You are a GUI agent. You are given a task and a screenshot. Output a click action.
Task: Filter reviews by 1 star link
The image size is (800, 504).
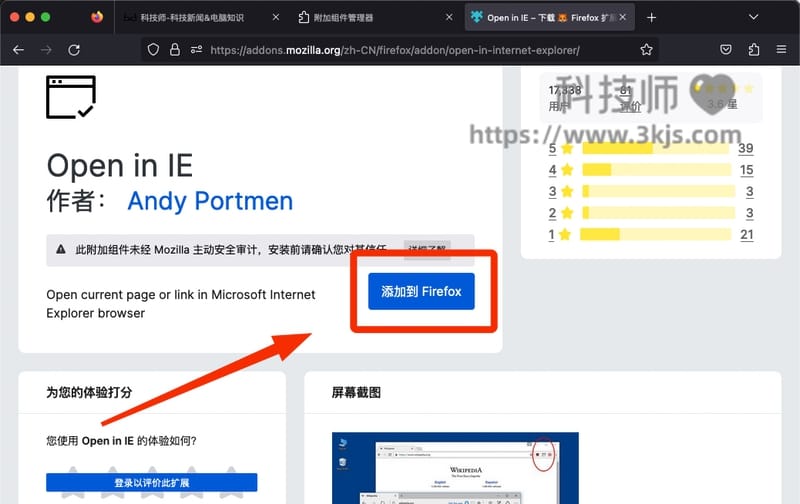pos(552,234)
